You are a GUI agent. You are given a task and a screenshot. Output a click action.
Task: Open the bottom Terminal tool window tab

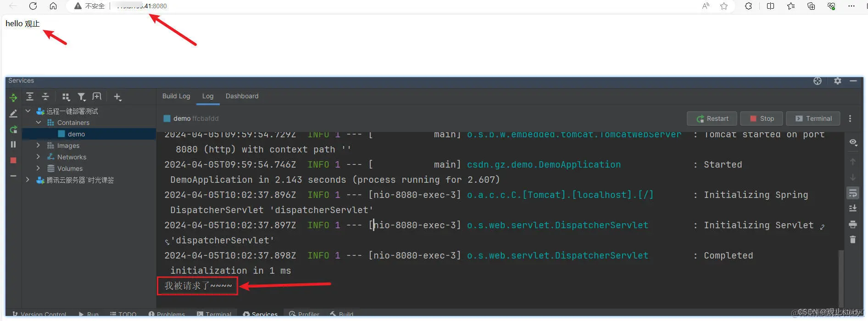214,314
